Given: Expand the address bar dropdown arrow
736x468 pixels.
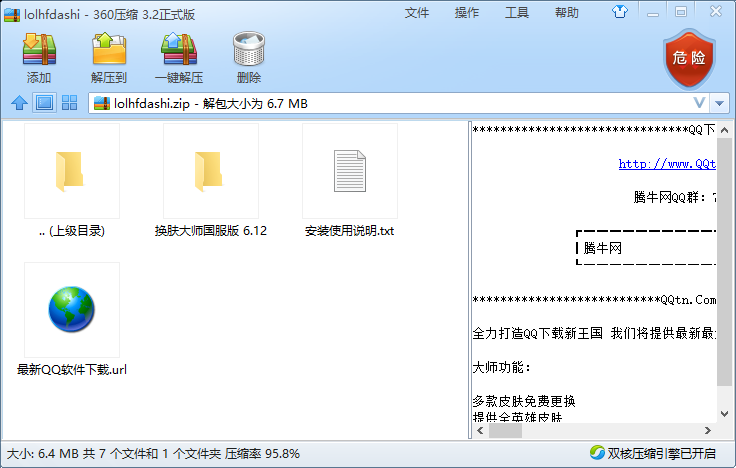Looking at the screenshot, I should pos(719,103).
